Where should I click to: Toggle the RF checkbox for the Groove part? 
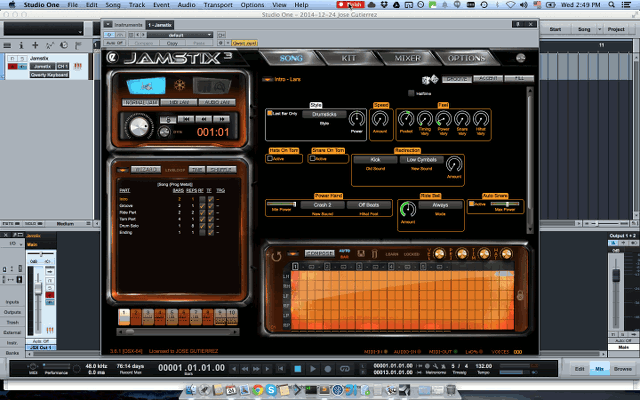point(202,206)
